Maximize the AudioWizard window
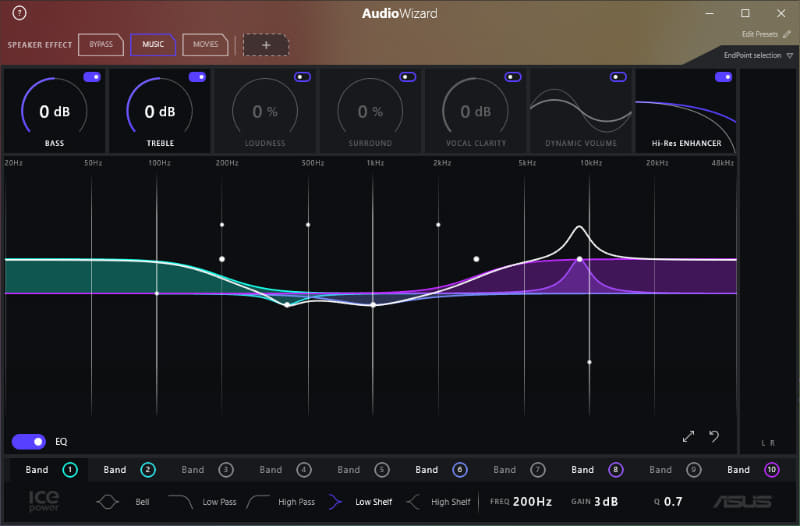Screen dimensions: 800x526 coord(745,13)
